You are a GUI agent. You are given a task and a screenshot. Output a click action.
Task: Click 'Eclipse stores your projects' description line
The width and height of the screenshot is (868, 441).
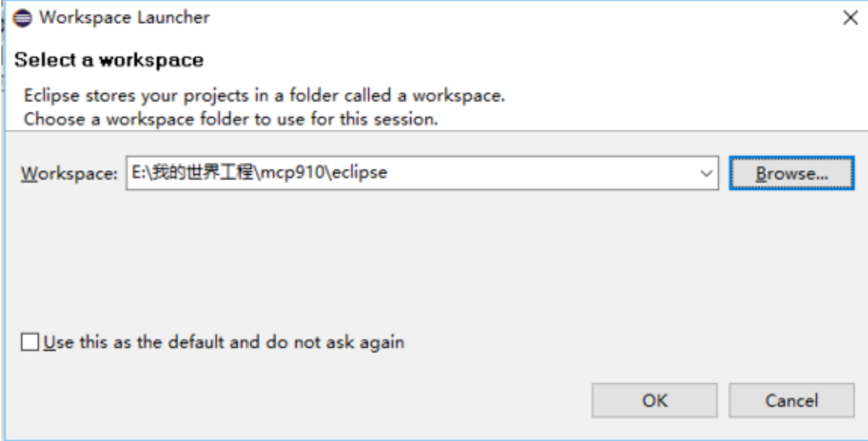pyautogui.click(x=264, y=96)
